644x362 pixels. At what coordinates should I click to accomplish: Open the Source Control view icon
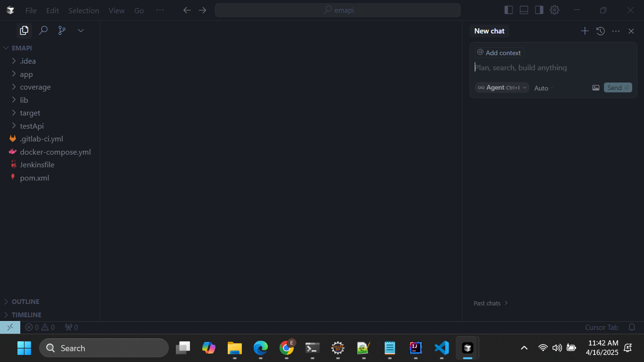tap(62, 31)
